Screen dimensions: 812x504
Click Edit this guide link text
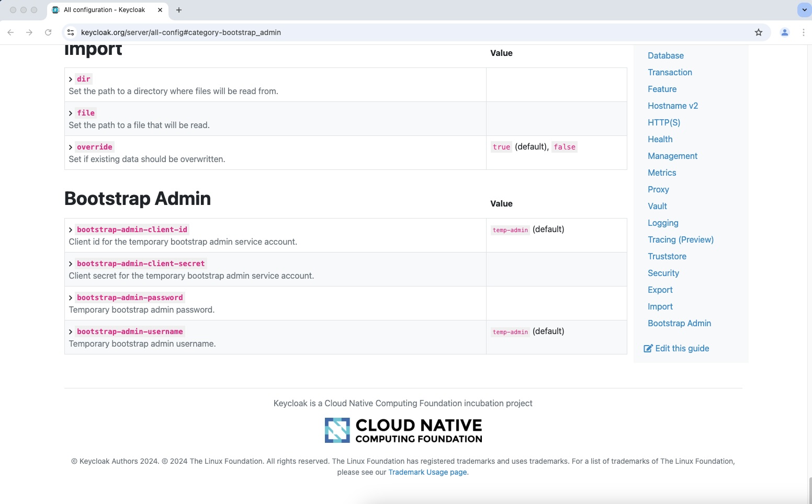682,348
